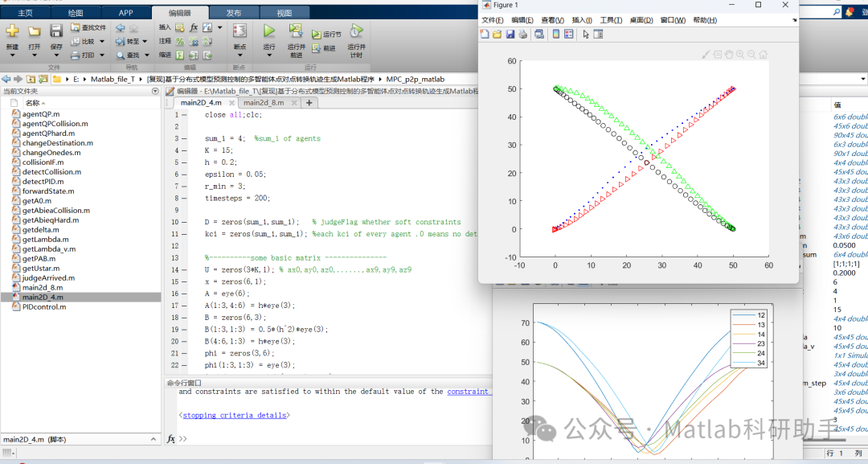Open Help (帮助) menu in Figure 1
The image size is (868, 464).
704,20
